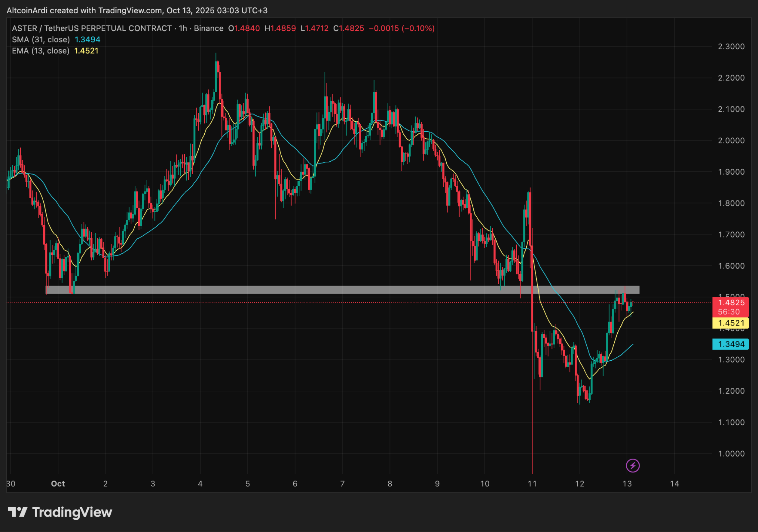Click the Oct date label on time axis
This screenshot has height=532, width=758.
tap(58, 484)
